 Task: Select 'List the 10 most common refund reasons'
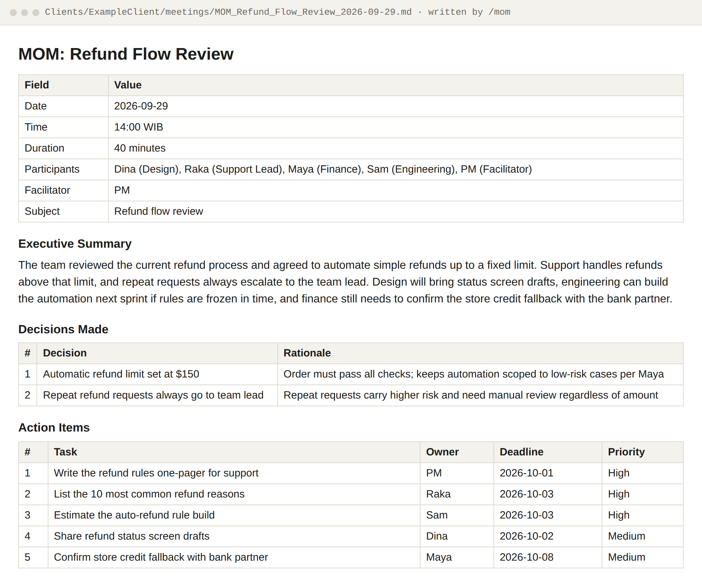[x=149, y=494]
